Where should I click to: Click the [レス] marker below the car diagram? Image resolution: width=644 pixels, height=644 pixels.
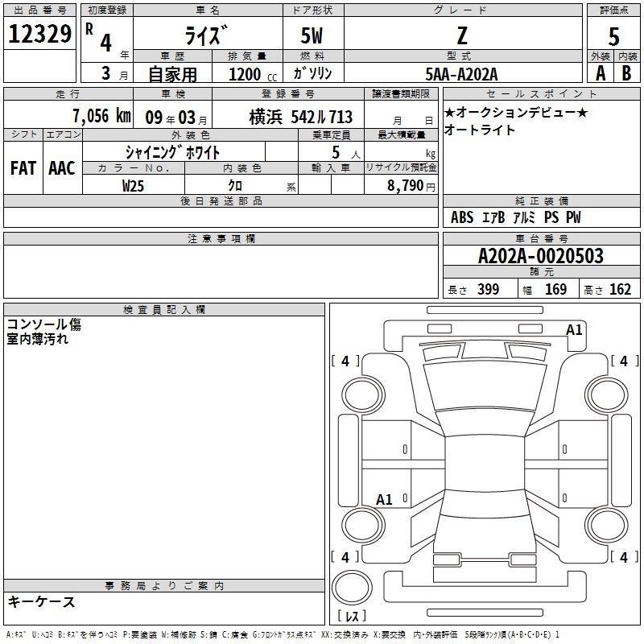click(x=352, y=616)
